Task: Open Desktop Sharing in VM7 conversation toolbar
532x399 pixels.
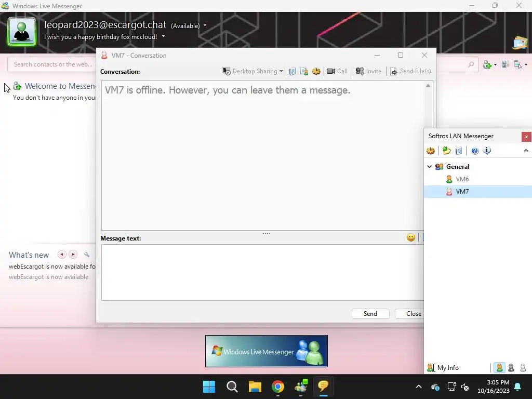Action: pyautogui.click(x=253, y=71)
